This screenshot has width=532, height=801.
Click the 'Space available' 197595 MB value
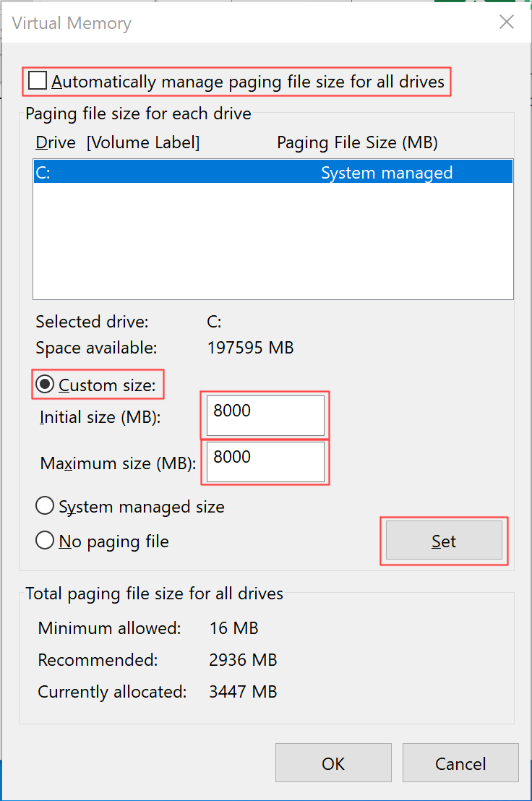click(x=250, y=348)
